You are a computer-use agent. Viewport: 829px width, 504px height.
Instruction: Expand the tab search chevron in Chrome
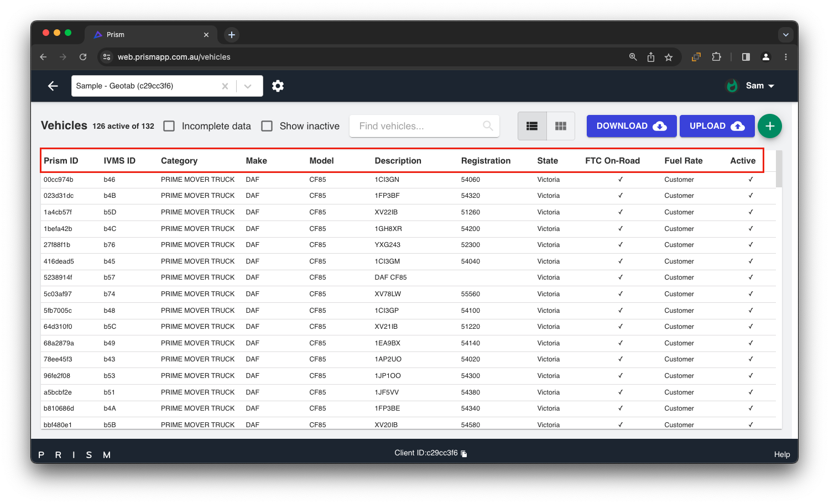(785, 35)
